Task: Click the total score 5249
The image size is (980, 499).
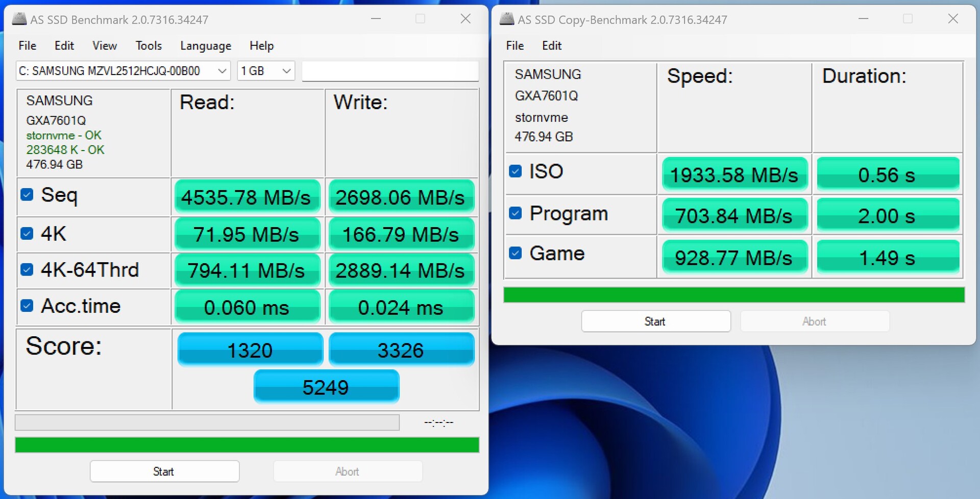Action: tap(326, 387)
